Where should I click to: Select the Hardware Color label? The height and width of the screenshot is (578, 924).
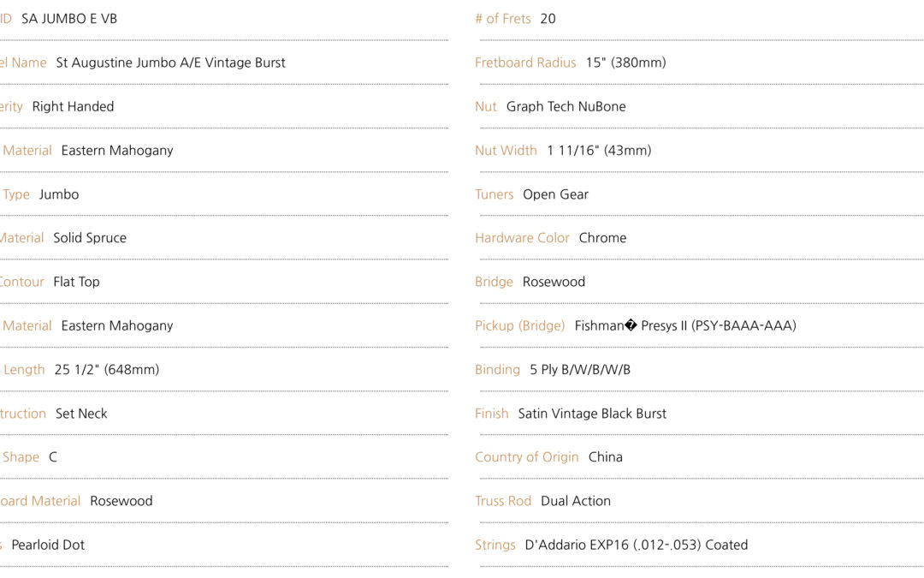coord(522,238)
